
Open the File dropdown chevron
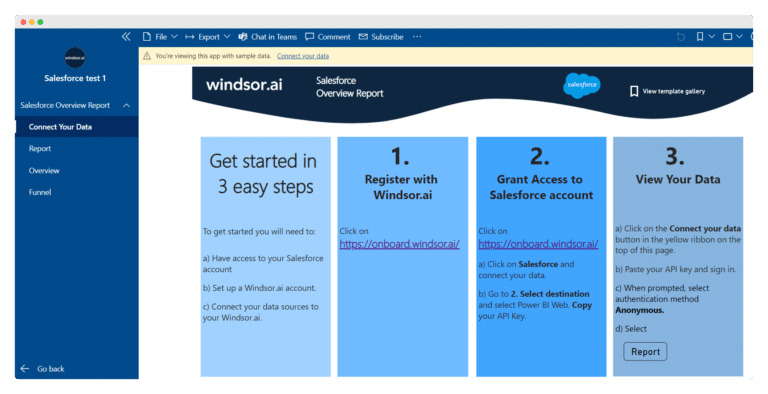[x=174, y=37]
